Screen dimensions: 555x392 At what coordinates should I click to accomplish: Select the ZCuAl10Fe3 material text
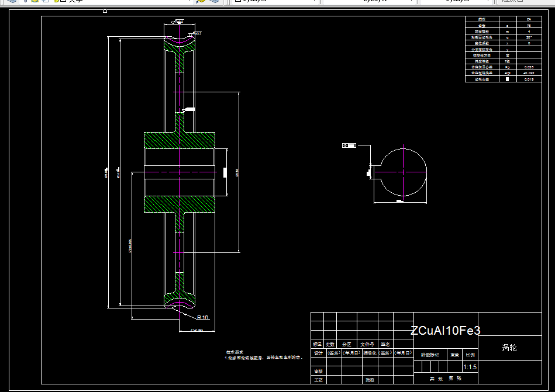(x=445, y=331)
